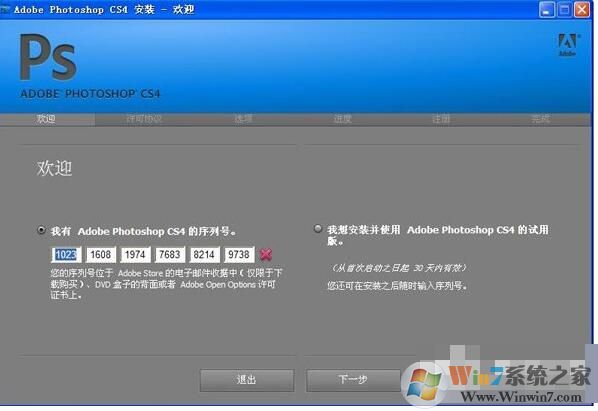Select the 许可协议 step tab
598x411 pixels.
point(144,119)
